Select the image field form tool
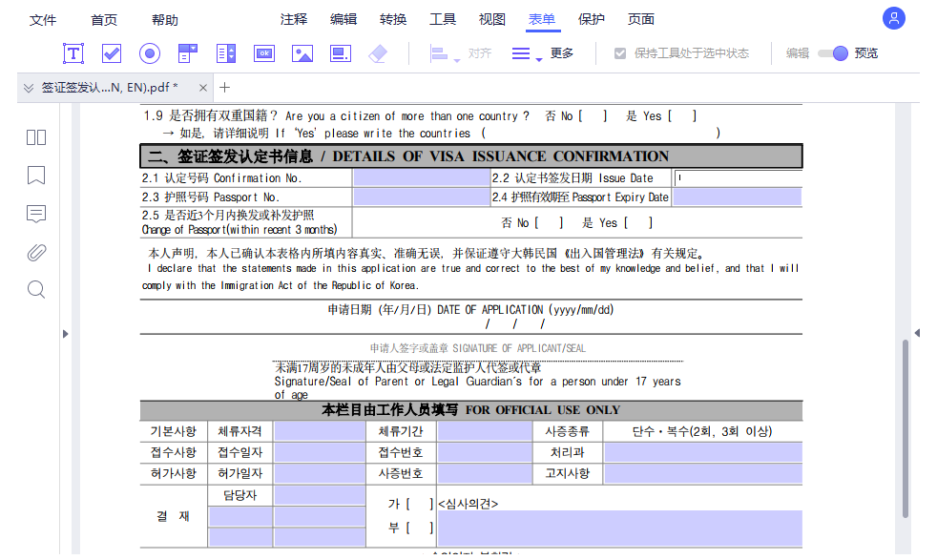 (302, 53)
